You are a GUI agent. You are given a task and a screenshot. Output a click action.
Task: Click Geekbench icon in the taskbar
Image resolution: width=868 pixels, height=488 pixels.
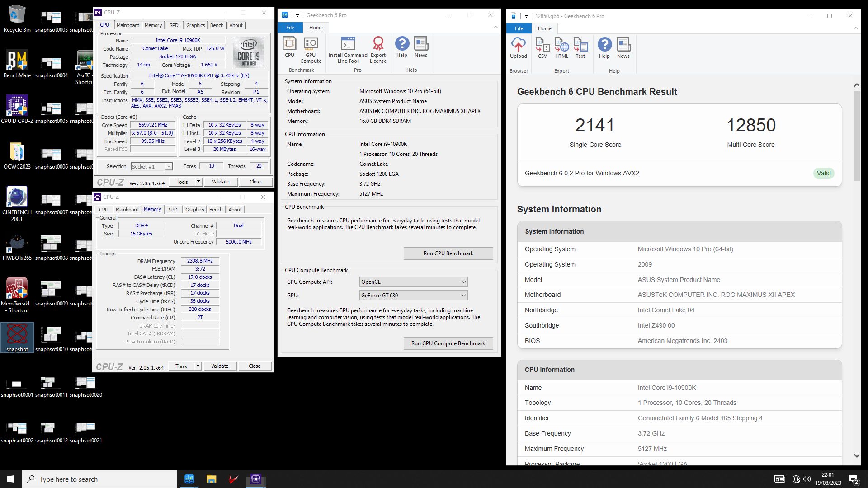click(189, 479)
